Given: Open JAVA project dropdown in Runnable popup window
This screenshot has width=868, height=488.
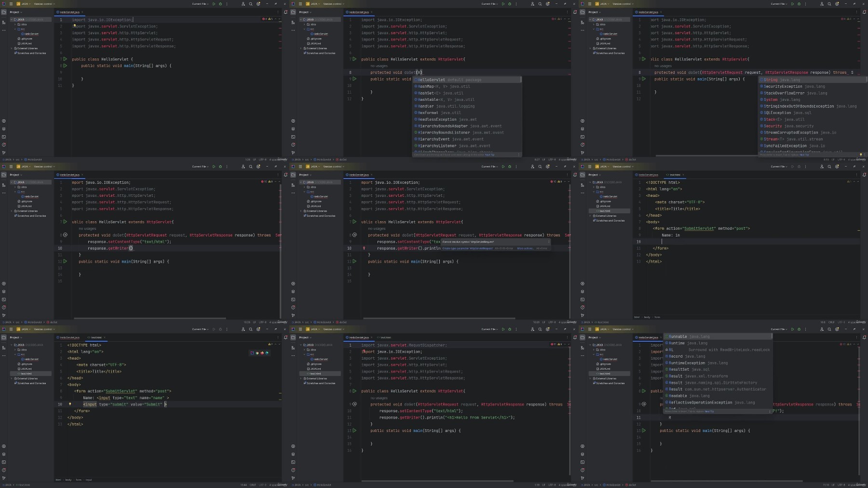Looking at the screenshot, I should click(x=602, y=329).
